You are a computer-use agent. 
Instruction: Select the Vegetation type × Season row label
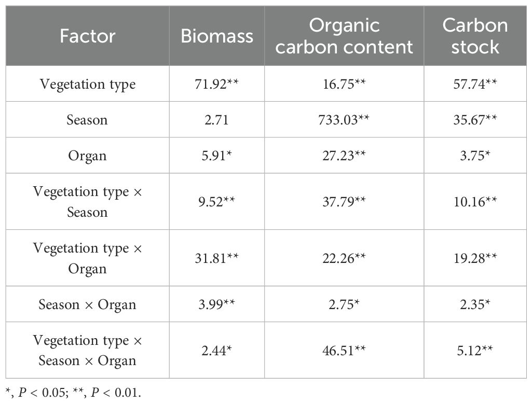(87, 202)
